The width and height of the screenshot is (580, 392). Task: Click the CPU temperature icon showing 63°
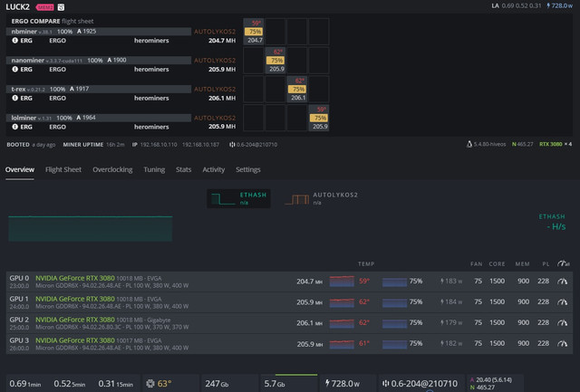(150, 384)
